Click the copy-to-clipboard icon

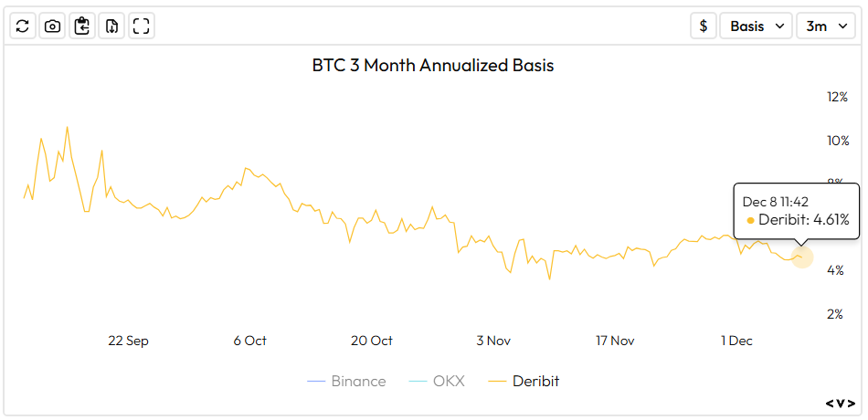pos(82,26)
